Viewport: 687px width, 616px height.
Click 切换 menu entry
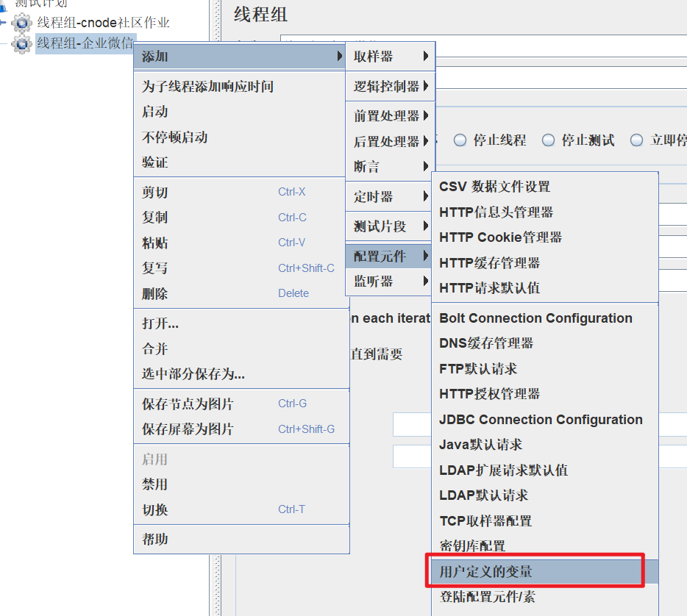(x=241, y=509)
